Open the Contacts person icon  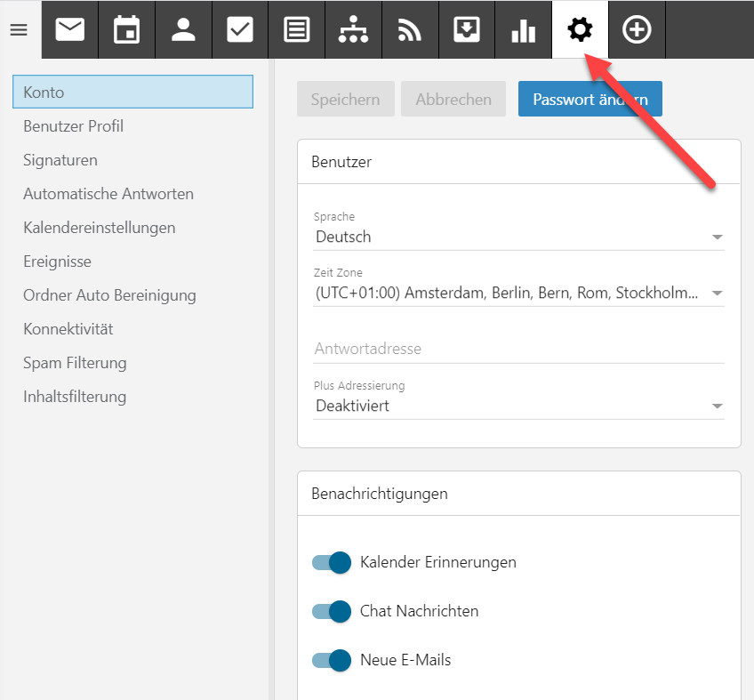[x=183, y=30]
